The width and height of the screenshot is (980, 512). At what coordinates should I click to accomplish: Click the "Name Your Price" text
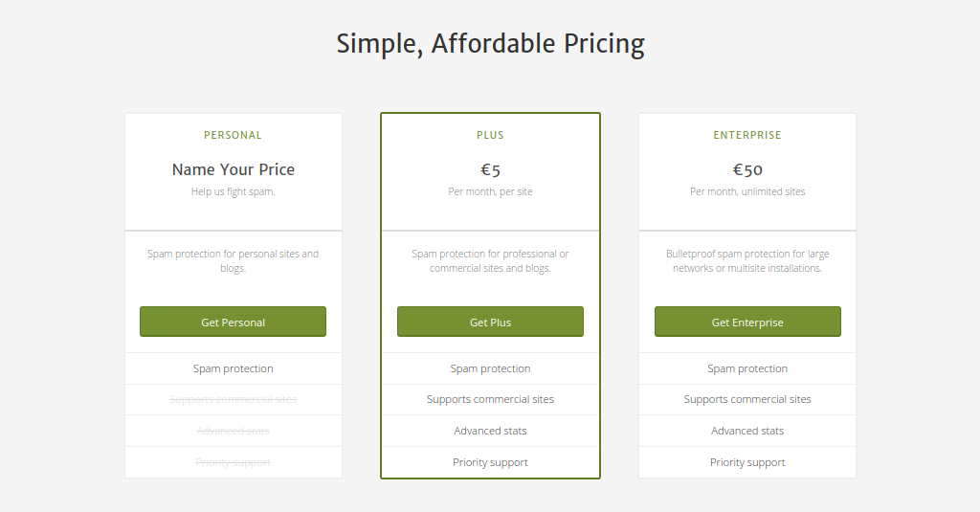click(x=233, y=169)
